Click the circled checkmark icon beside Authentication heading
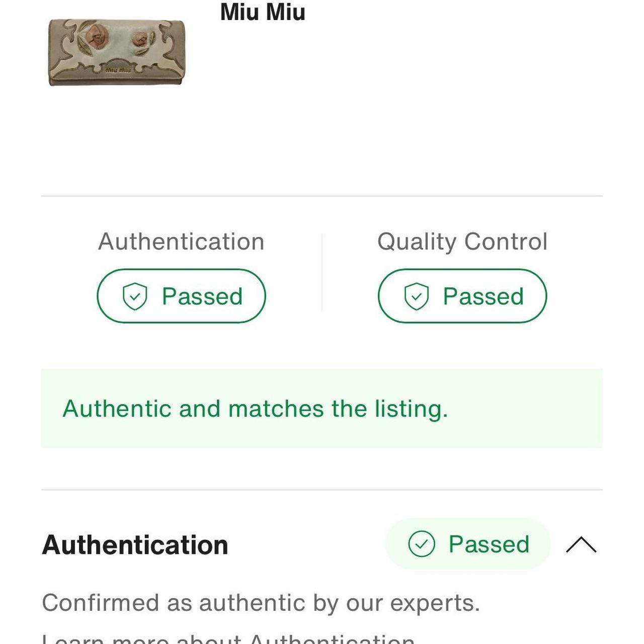 click(x=422, y=544)
